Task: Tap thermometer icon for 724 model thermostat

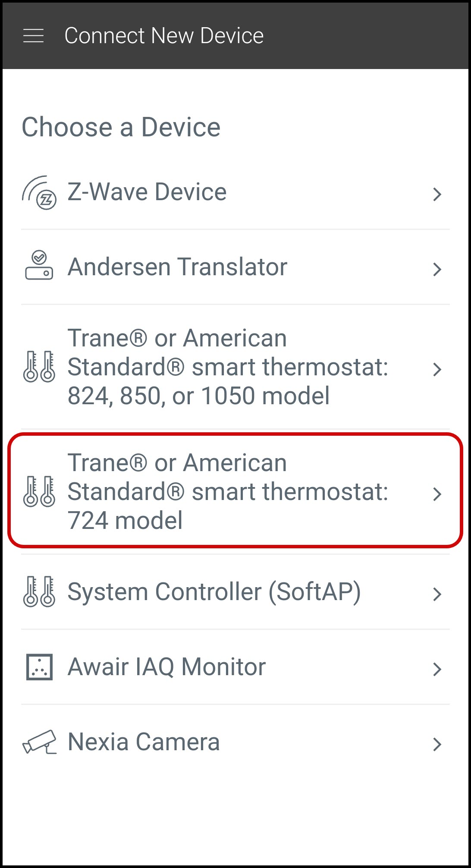Action: coord(39,491)
